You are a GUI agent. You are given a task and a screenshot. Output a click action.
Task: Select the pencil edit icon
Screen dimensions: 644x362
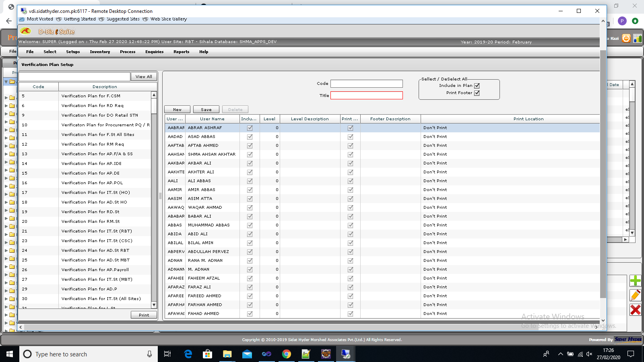[635, 296]
